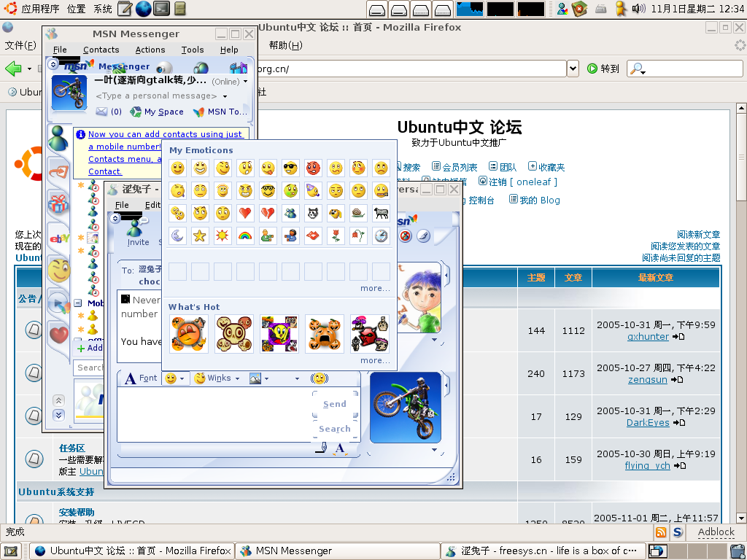Viewport: 747px width, 560px height.
Task: Insert the sunglasses emoticon
Action: click(290, 168)
